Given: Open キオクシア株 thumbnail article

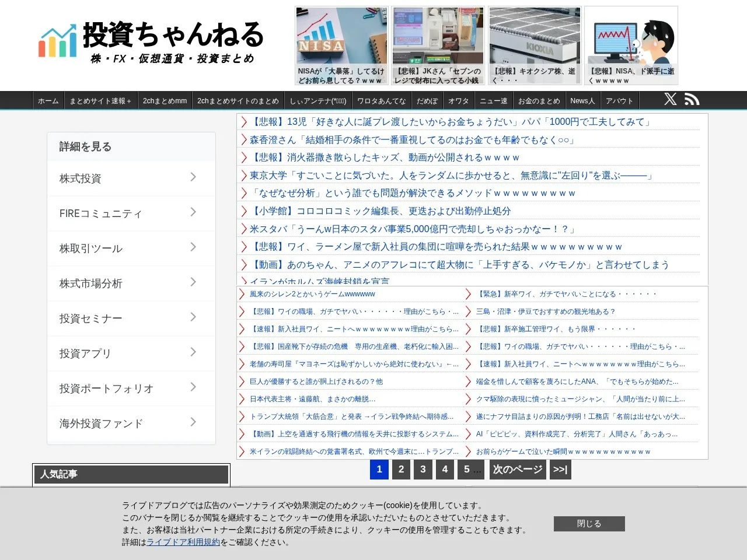Looking at the screenshot, I should pyautogui.click(x=535, y=45).
